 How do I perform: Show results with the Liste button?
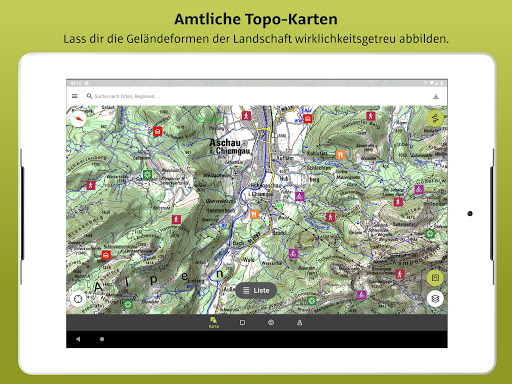coord(256,290)
